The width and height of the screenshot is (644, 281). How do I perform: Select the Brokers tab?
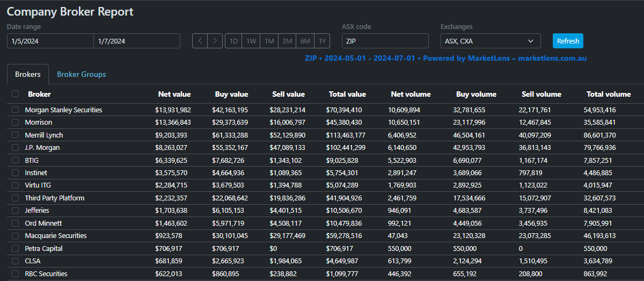click(x=28, y=74)
